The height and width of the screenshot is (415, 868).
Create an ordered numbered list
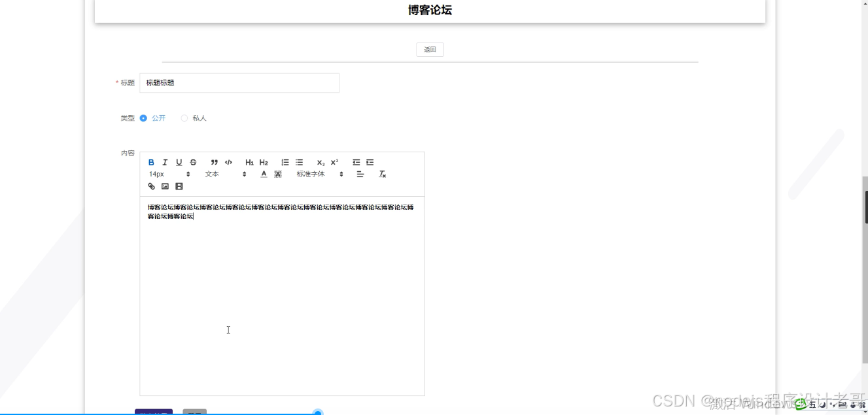(285, 162)
